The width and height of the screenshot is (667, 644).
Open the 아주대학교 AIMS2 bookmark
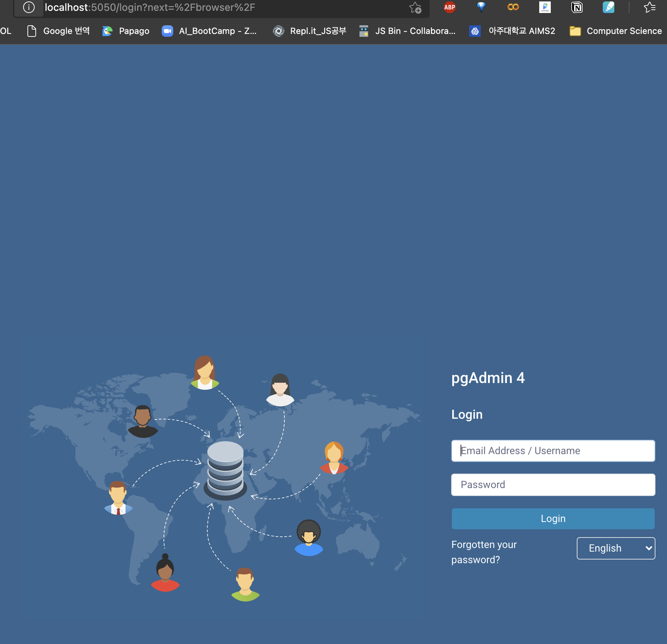[512, 31]
